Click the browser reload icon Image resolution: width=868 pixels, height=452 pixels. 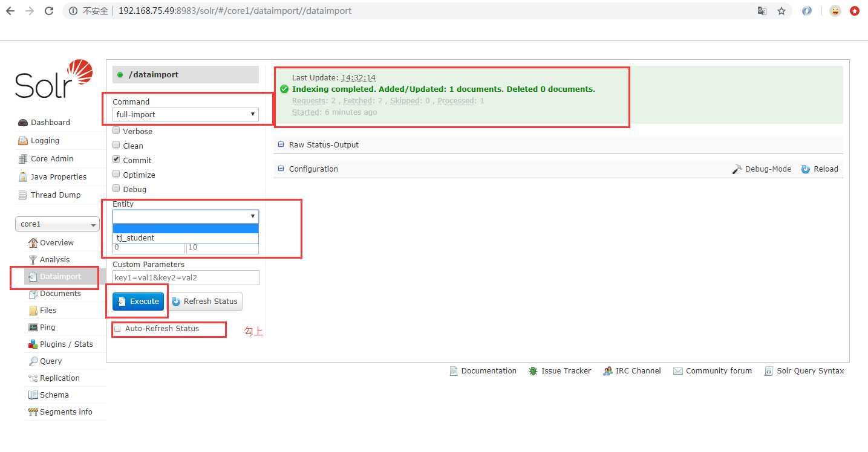pyautogui.click(x=49, y=11)
